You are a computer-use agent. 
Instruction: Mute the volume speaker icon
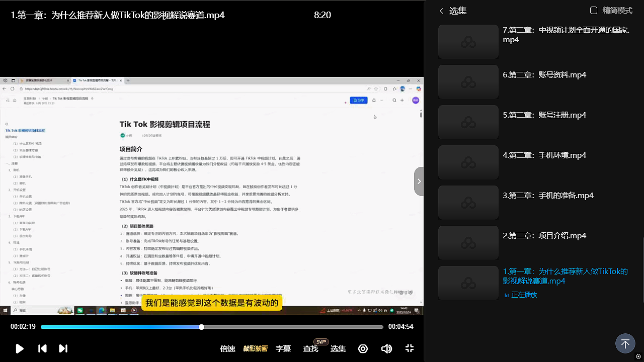(386, 348)
